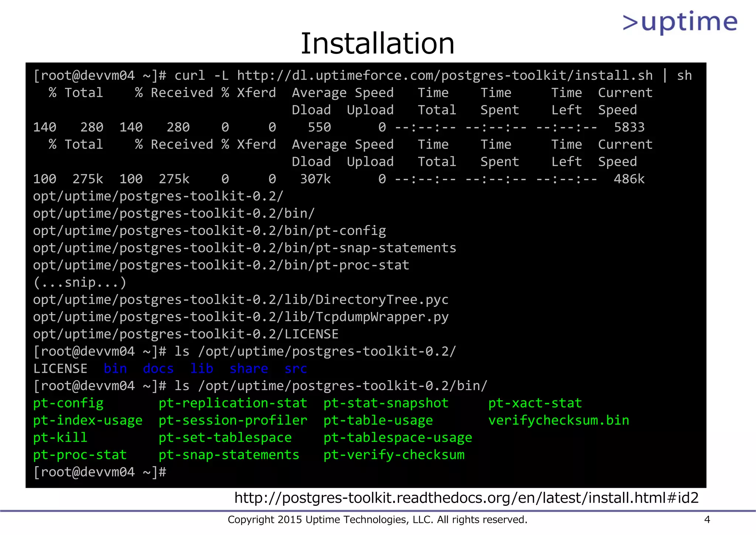Open the postgres-toolkit readthedocs install link
This screenshot has height=535, width=756.
click(x=466, y=498)
